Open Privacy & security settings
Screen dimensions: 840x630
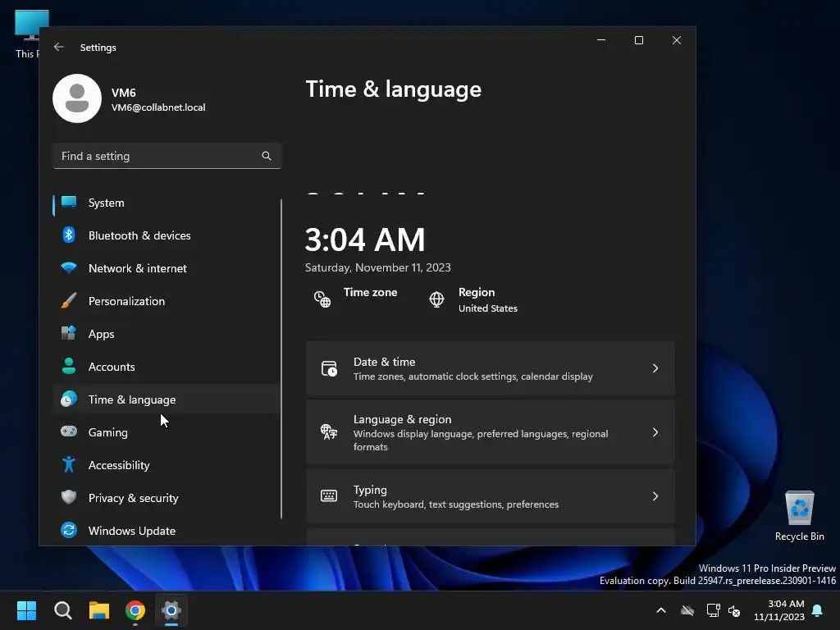click(166, 498)
